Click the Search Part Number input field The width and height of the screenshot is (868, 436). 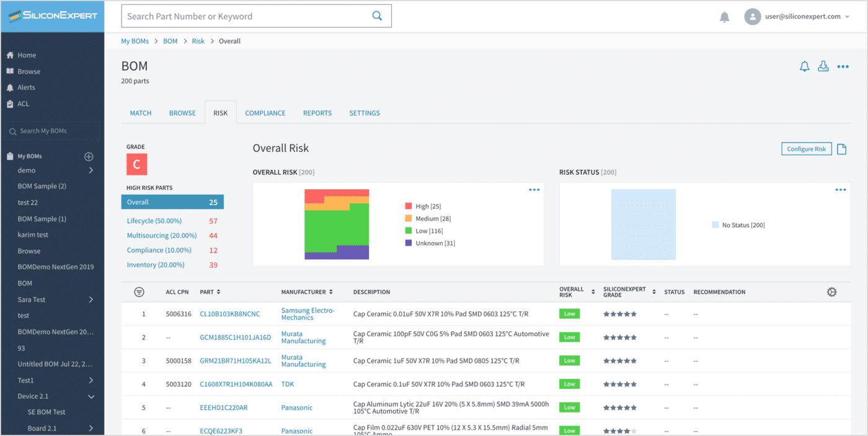coord(245,16)
